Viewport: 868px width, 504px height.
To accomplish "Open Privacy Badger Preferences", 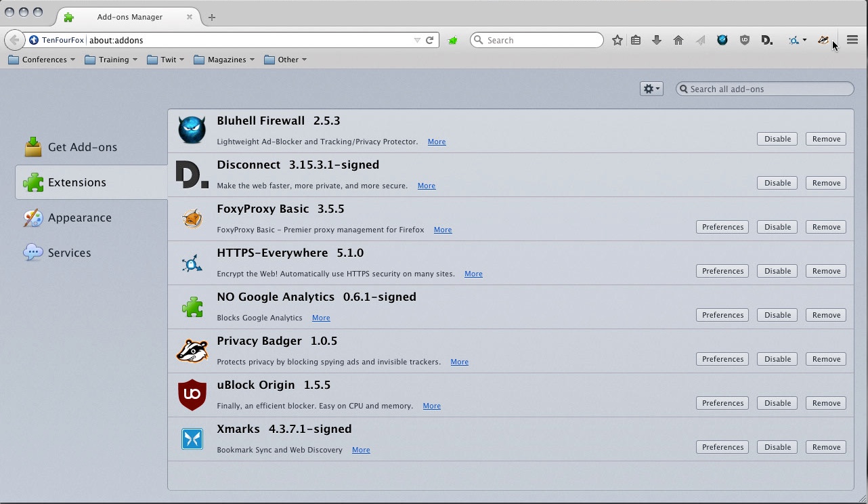I will [722, 359].
